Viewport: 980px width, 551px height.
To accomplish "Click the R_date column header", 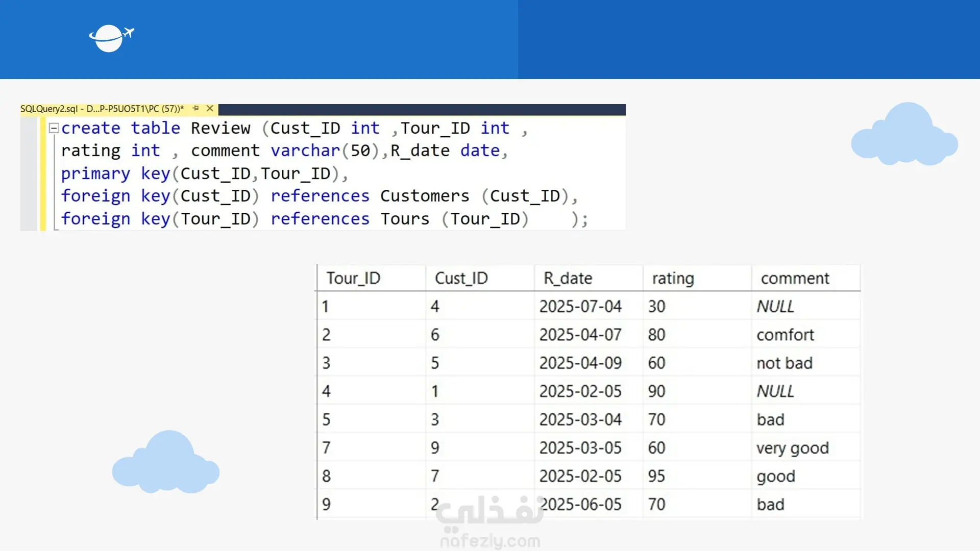I will (568, 278).
